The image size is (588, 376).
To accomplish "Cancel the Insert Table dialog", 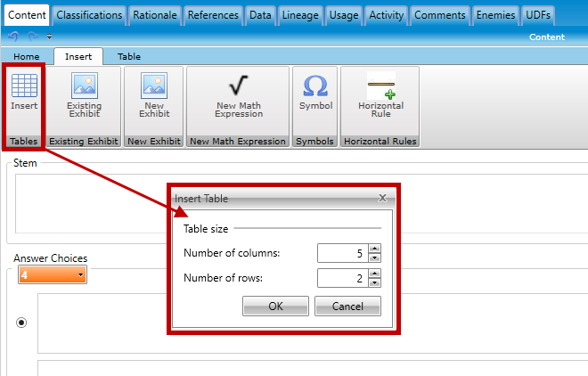I will [x=347, y=306].
